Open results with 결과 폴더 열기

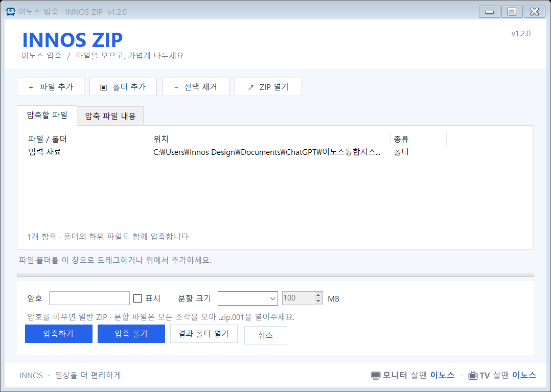[204, 334]
